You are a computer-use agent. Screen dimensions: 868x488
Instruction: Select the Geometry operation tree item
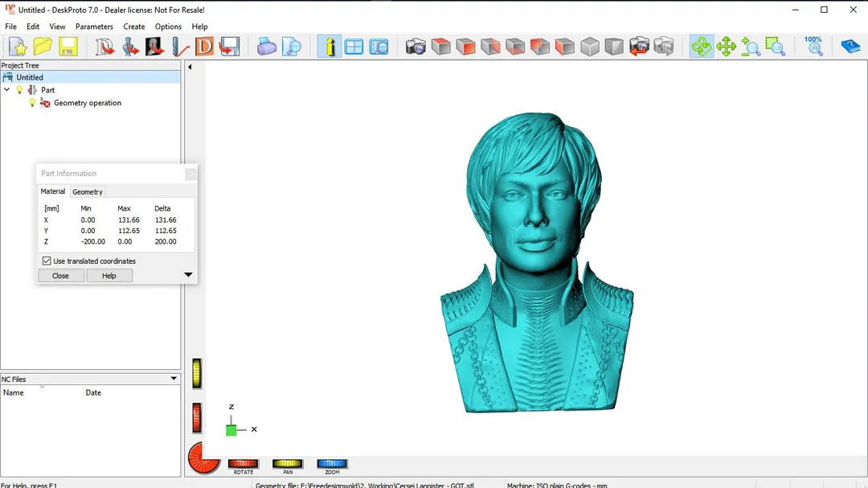click(88, 102)
